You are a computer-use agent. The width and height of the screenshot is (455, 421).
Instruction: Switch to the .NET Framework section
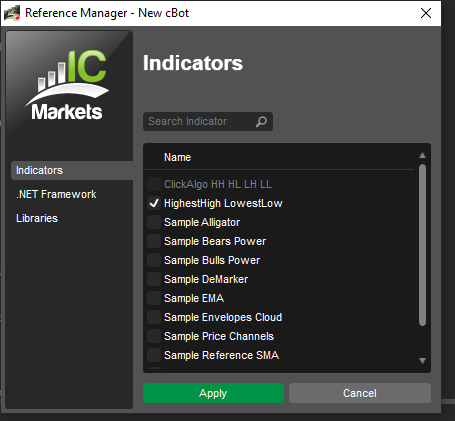point(56,194)
